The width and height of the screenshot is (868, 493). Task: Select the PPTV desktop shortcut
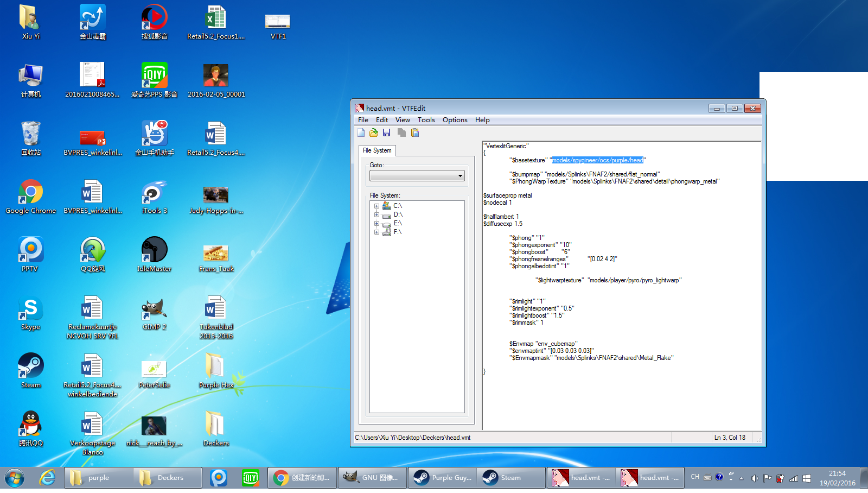[31, 255]
